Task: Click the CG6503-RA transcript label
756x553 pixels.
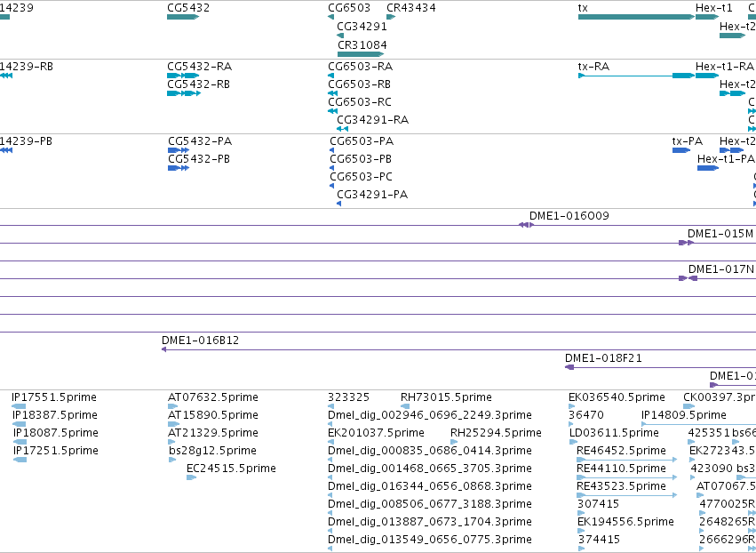Action: click(x=360, y=66)
